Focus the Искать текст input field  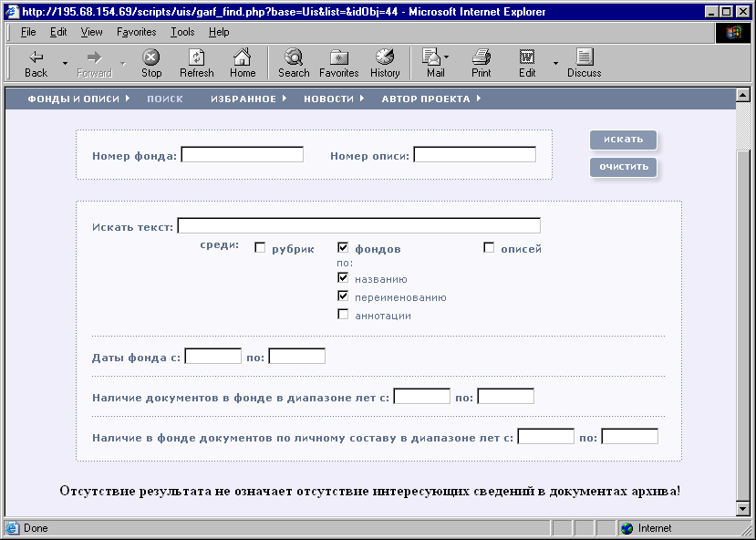358,225
